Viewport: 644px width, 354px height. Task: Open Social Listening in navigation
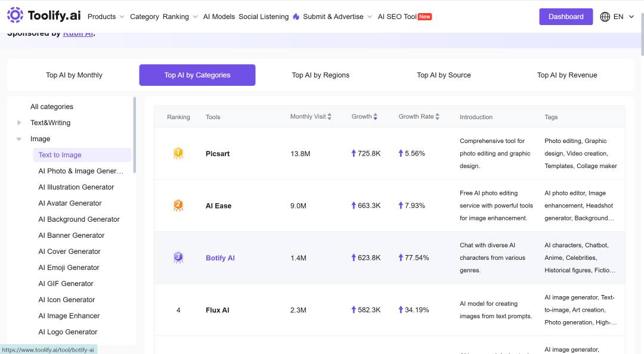[264, 17]
